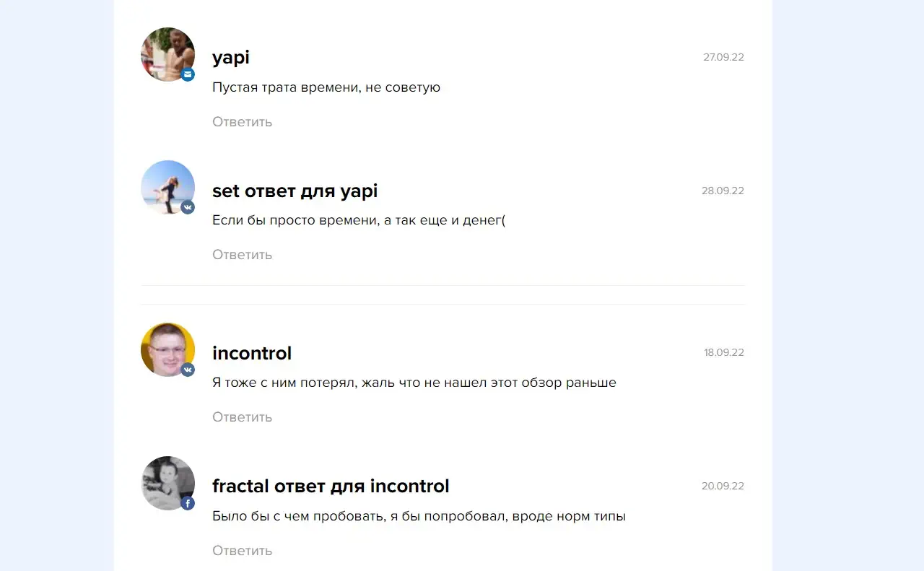924x571 pixels.
Task: Open set's beach avatar picture
Action: (167, 188)
